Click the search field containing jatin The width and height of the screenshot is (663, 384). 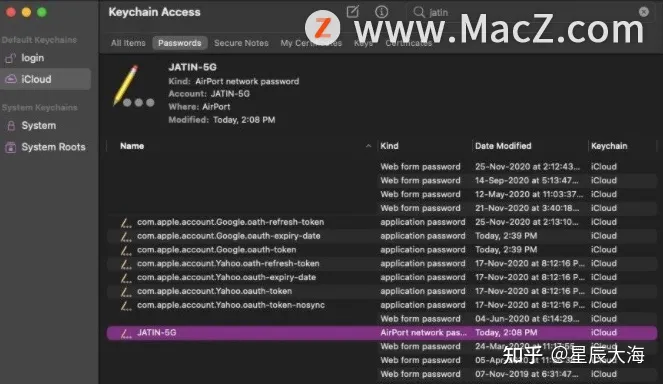[x=531, y=12]
